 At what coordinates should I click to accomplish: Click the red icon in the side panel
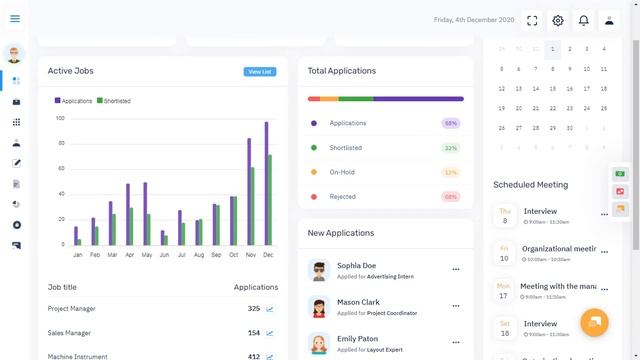[620, 191]
